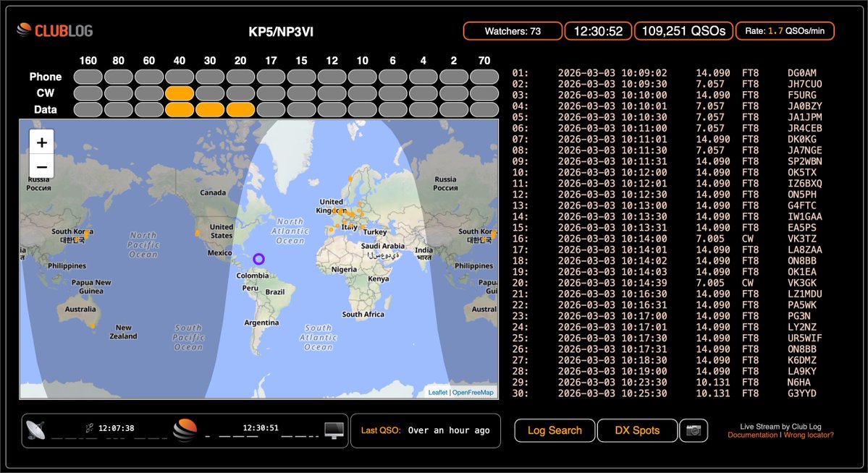Image resolution: width=868 pixels, height=473 pixels.
Task: Click the Live Stream by Club Log text
Action: coord(780,427)
